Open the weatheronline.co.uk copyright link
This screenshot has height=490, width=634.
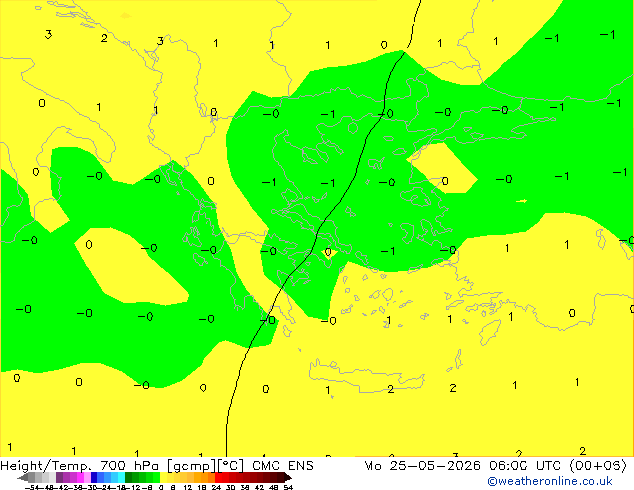click(x=550, y=481)
